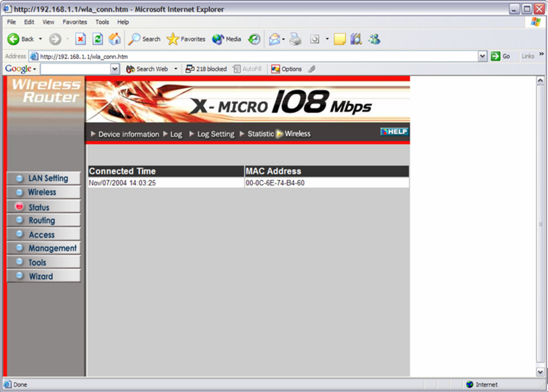The height and width of the screenshot is (392, 548).
Task: Open the Mail envelope icon
Action: pos(274,39)
